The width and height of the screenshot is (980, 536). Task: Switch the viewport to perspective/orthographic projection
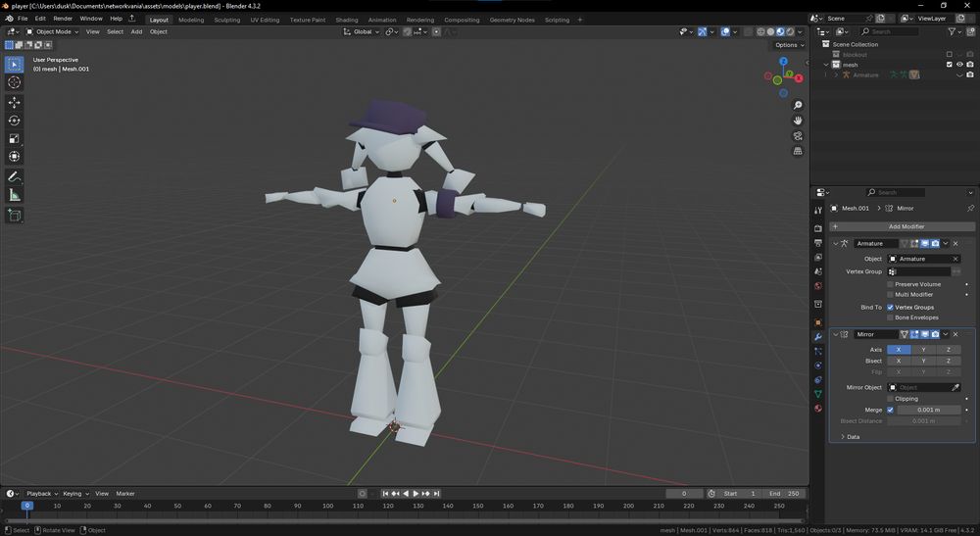coord(798,151)
